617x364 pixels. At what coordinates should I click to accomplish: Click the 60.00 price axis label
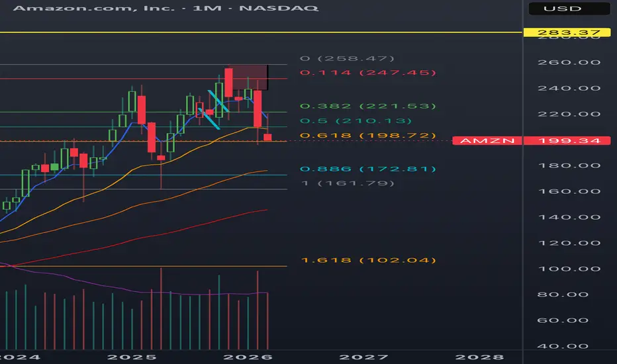coord(563,321)
